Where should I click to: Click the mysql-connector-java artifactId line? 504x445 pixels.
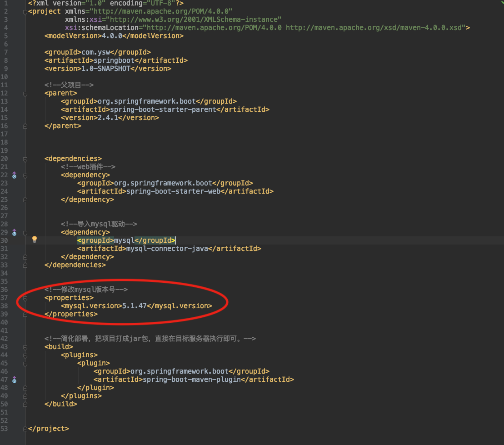click(x=169, y=249)
